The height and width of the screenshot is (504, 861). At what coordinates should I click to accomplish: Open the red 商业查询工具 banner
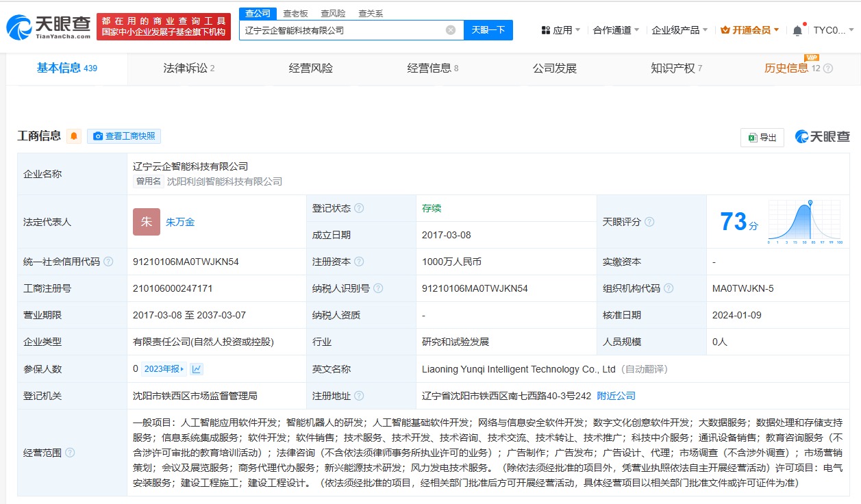(x=164, y=27)
